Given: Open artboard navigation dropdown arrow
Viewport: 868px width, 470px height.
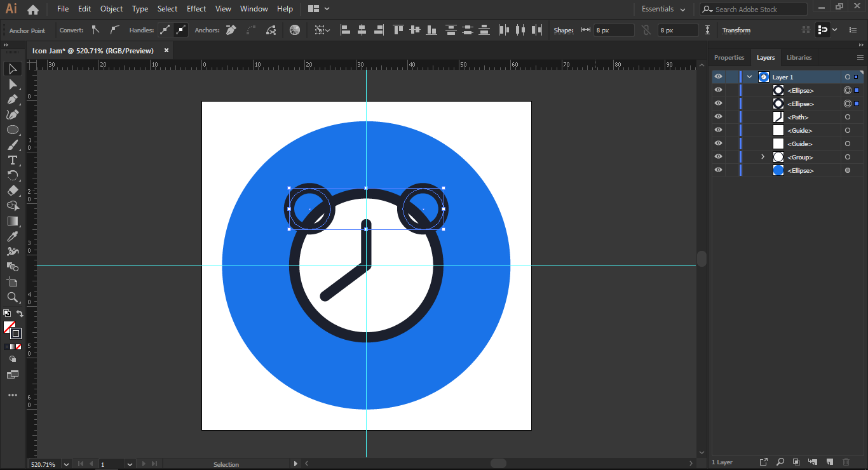Looking at the screenshot, I should [x=130, y=464].
